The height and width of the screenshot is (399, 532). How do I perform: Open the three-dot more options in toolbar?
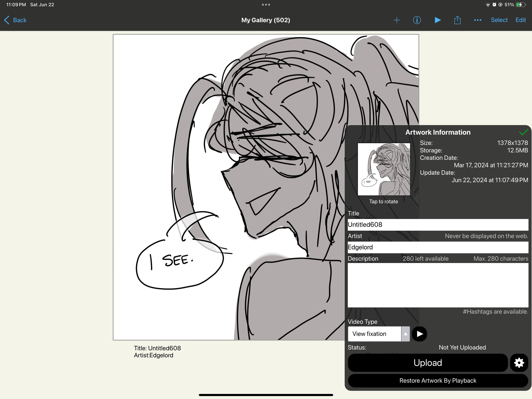(478, 20)
